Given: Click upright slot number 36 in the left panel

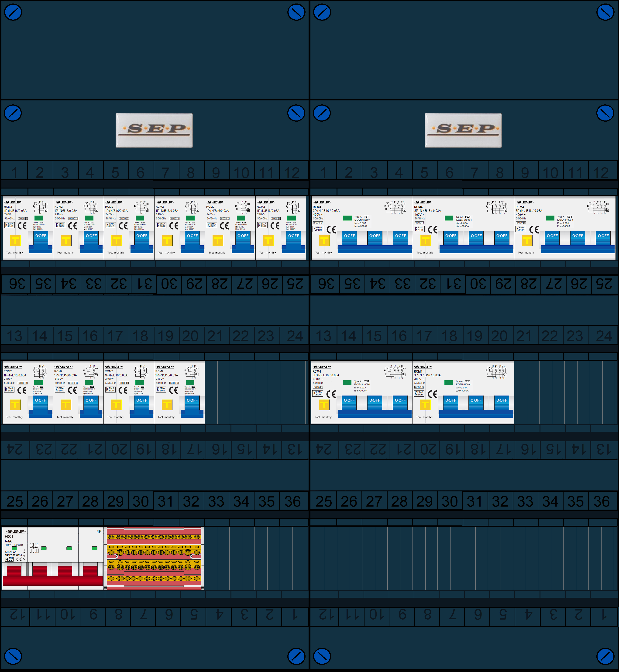Looking at the screenshot, I should coord(292,501).
